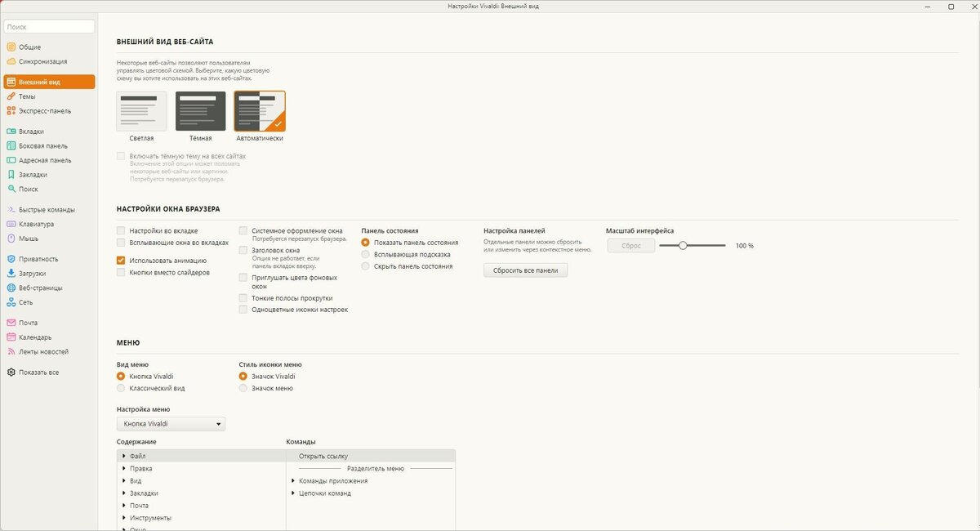The width and height of the screenshot is (980, 531).
Task: Expand Команды приложения list
Action: [293, 481]
